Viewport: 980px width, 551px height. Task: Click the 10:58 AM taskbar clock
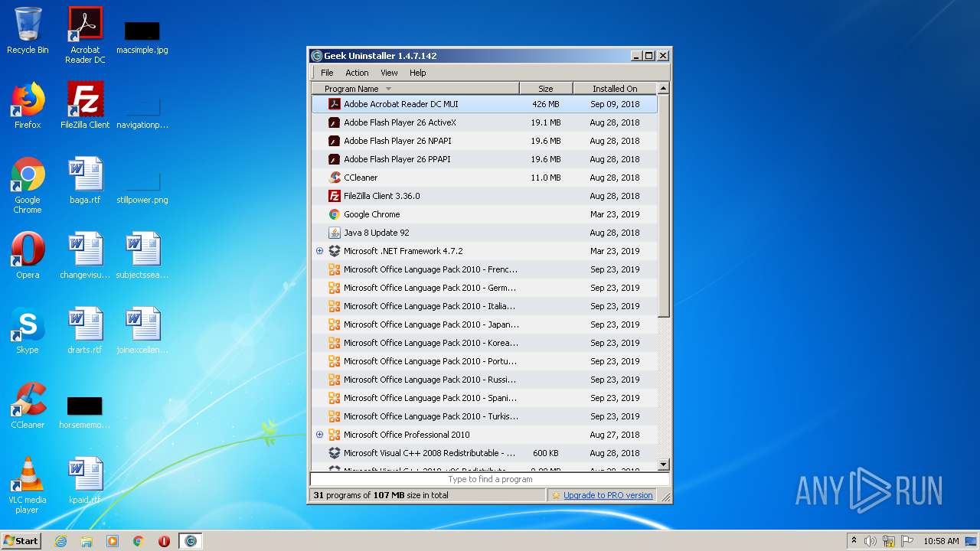pyautogui.click(x=941, y=541)
